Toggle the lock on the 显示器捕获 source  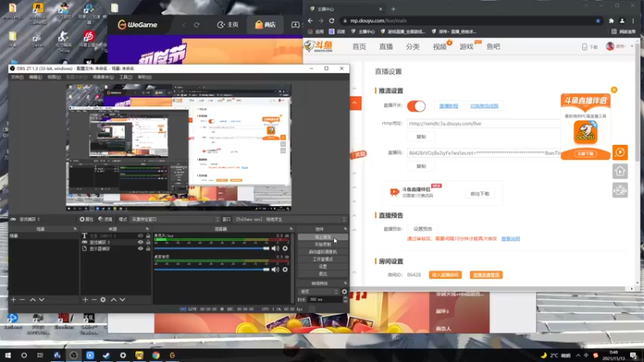148,249
